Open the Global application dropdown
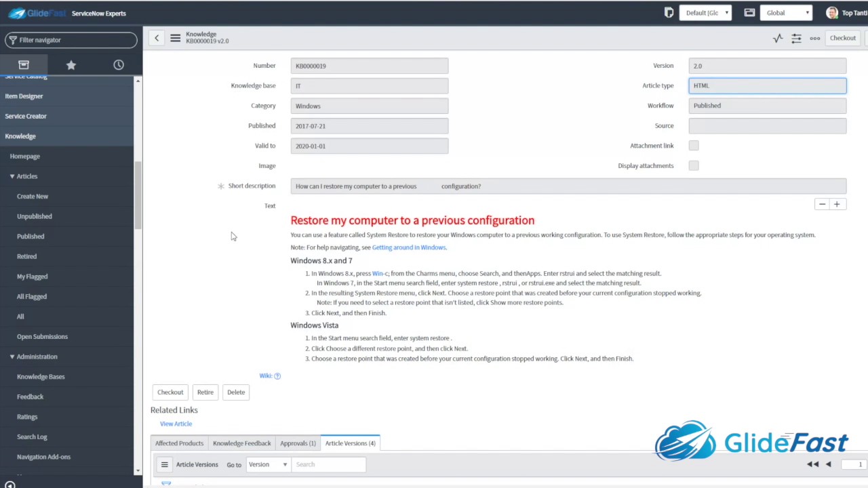Image resolution: width=868 pixels, height=488 pixels. 787,13
